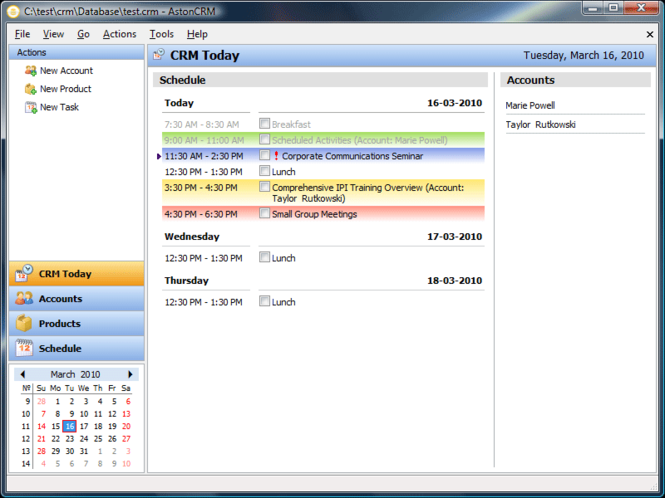Open the Tools menu

coord(161,34)
